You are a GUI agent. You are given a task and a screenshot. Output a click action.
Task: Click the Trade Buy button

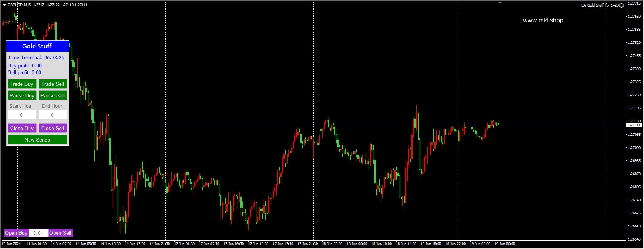click(22, 84)
